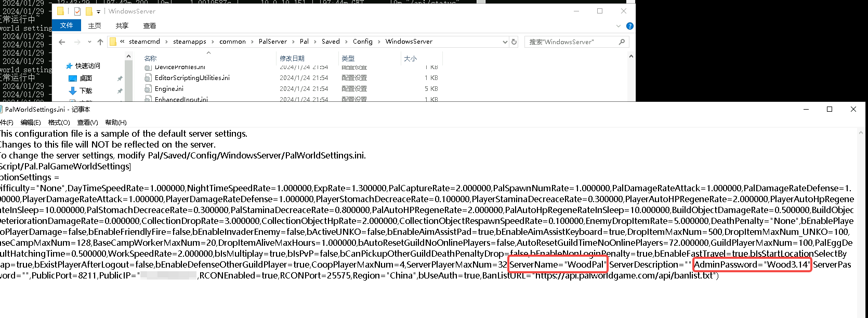
Task: Expand the chevron after Config breadcrumb
Action: [379, 42]
